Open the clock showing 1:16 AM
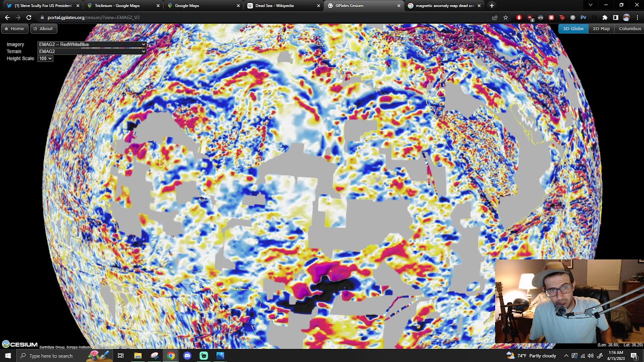The height and width of the screenshot is (362, 644). 615,356
